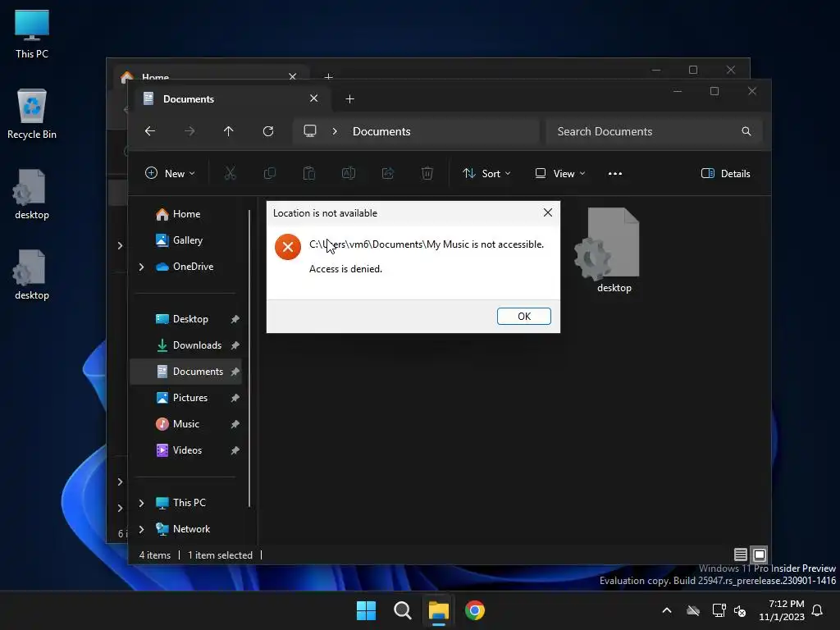Viewport: 840px width, 630px height.
Task: Expand Network in navigation pane
Action: click(141, 529)
